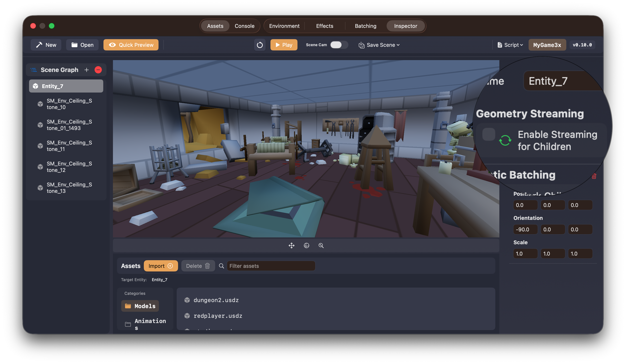Screen dimensions: 626x364
Task: Select the move tool below the viewport
Action: 291,245
